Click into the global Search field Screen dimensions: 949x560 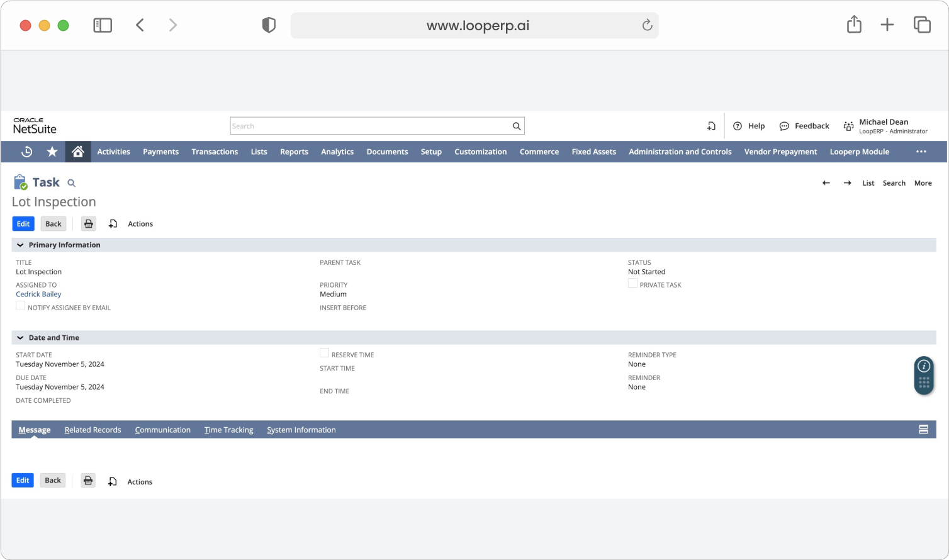point(371,126)
